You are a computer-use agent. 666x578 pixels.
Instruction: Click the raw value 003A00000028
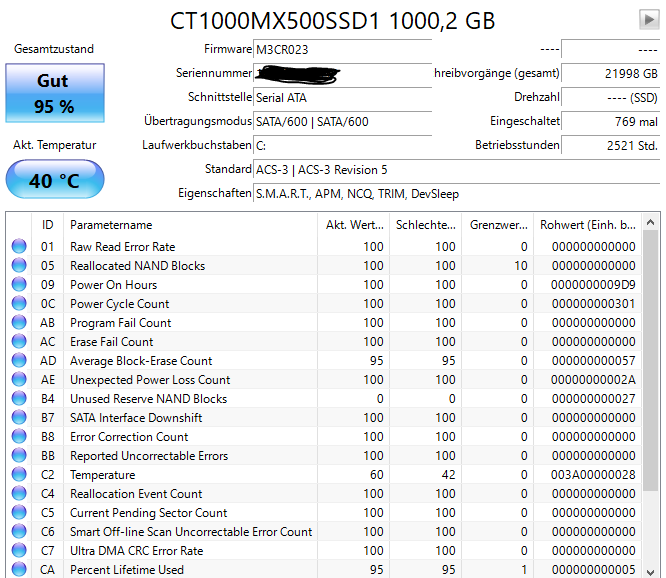pyautogui.click(x=593, y=475)
